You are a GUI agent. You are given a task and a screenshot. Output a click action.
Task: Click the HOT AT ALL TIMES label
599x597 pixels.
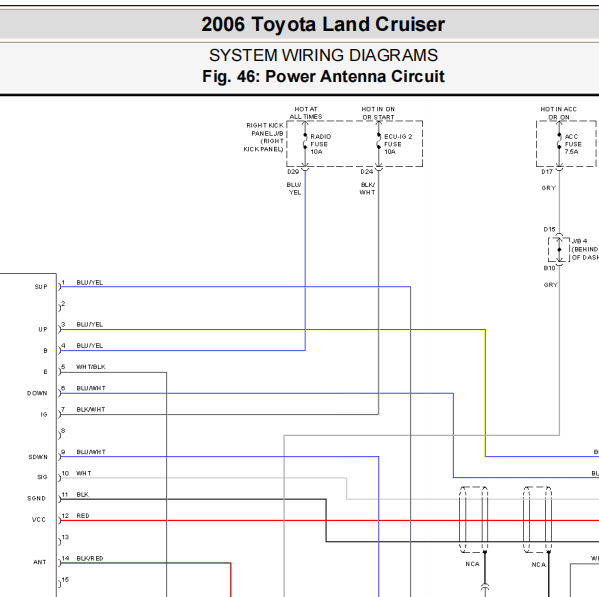coord(306,113)
